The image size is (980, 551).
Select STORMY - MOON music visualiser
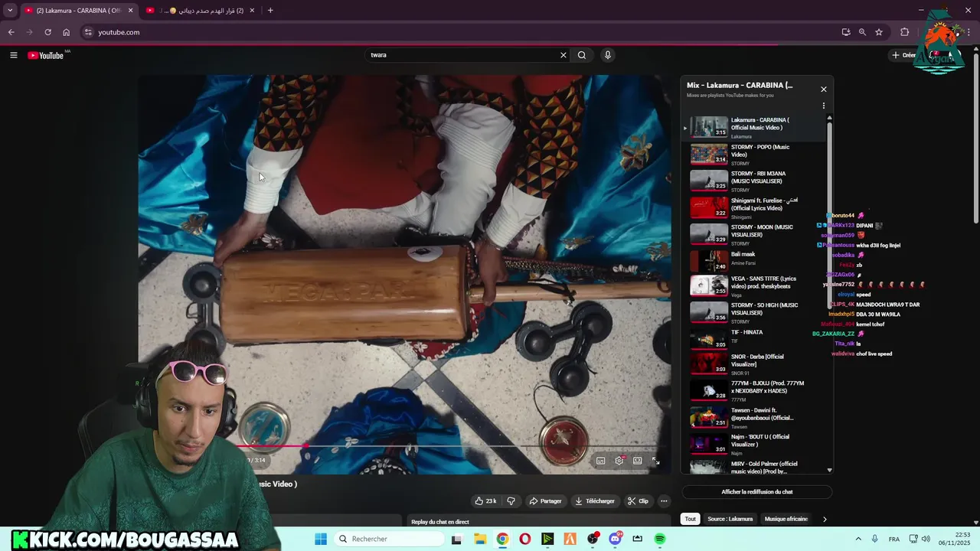(x=753, y=234)
